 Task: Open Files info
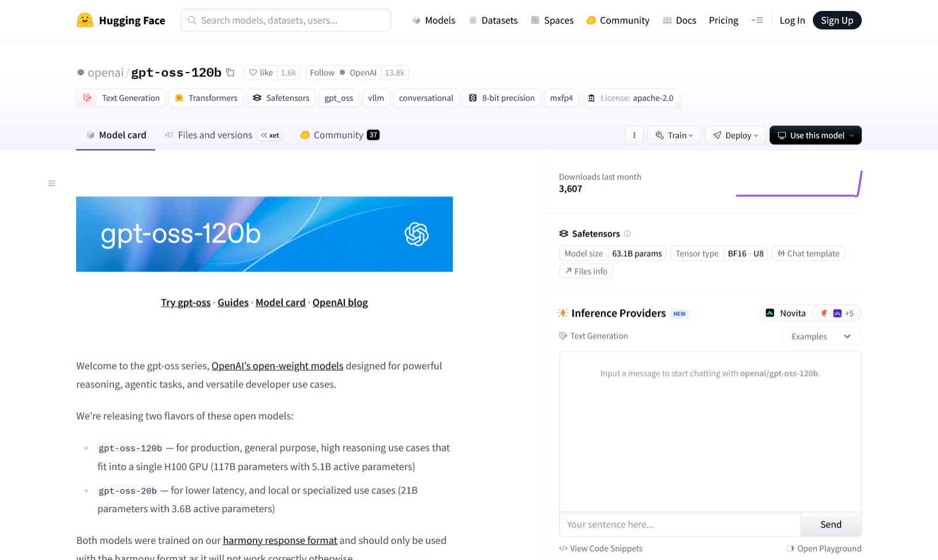tap(586, 271)
